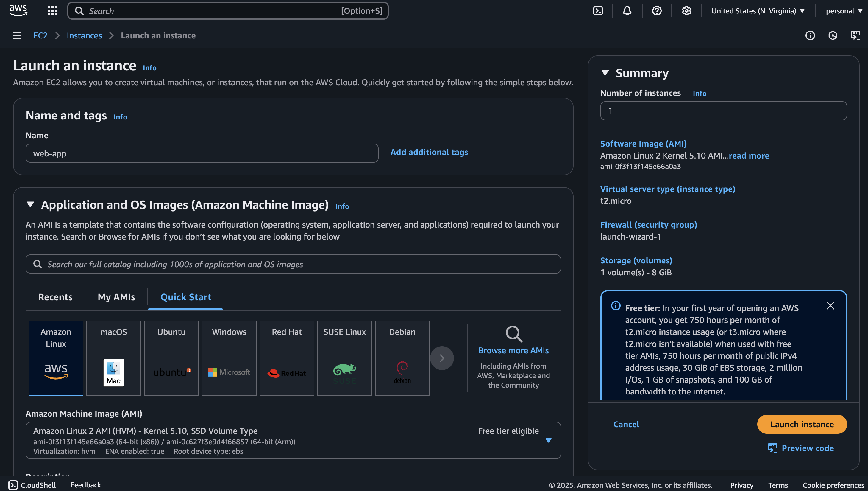This screenshot has width=868, height=491.
Task: Open Info next to Launch an instance
Action: click(x=150, y=68)
